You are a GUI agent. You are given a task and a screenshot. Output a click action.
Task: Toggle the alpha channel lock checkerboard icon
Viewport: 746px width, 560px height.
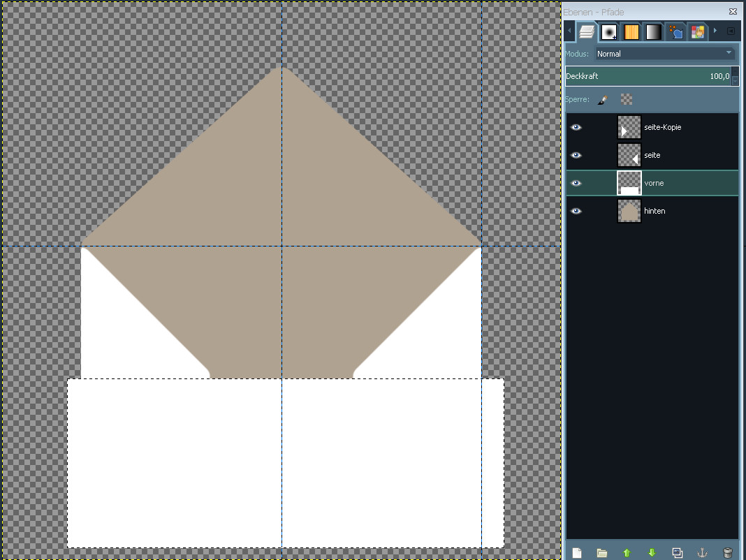[x=627, y=100]
